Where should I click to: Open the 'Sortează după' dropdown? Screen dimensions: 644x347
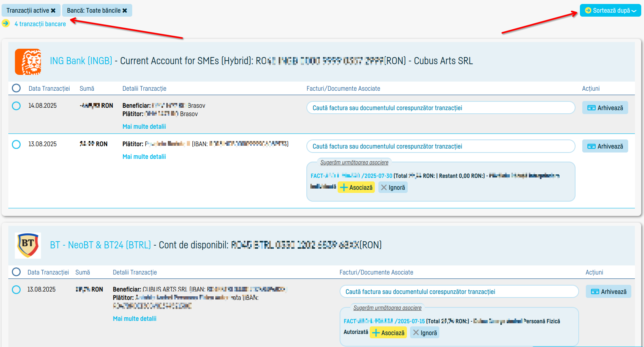click(610, 11)
